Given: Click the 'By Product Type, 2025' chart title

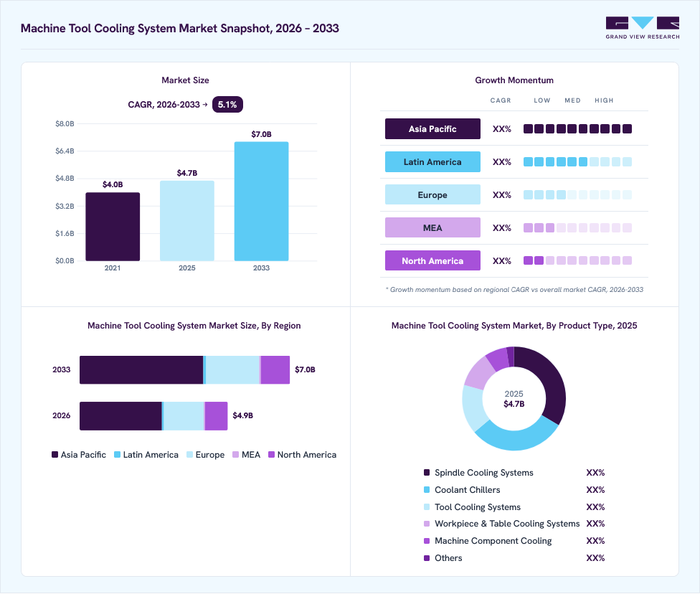Looking at the screenshot, I should coord(514,326).
